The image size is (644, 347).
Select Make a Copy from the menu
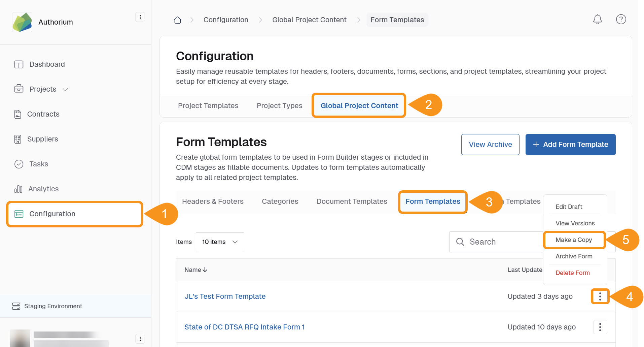(x=574, y=240)
